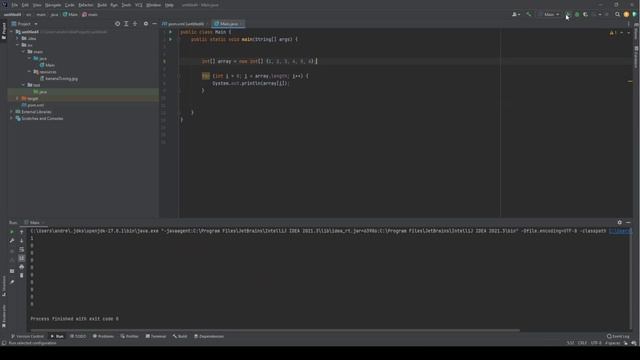This screenshot has height=360, width=640.
Task: Click the Build project hammer icon
Action: point(529,14)
